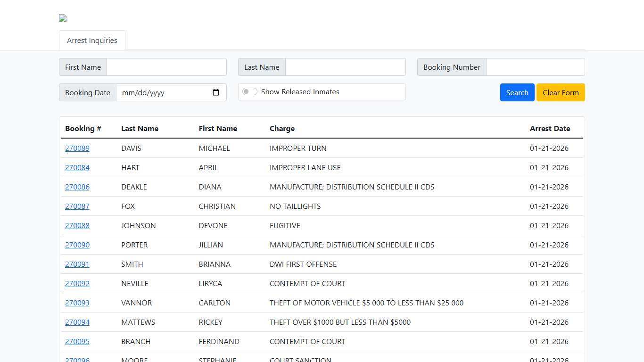644x362 pixels.
Task: Open the Booking Date calendar picker icon
Action: tap(216, 92)
